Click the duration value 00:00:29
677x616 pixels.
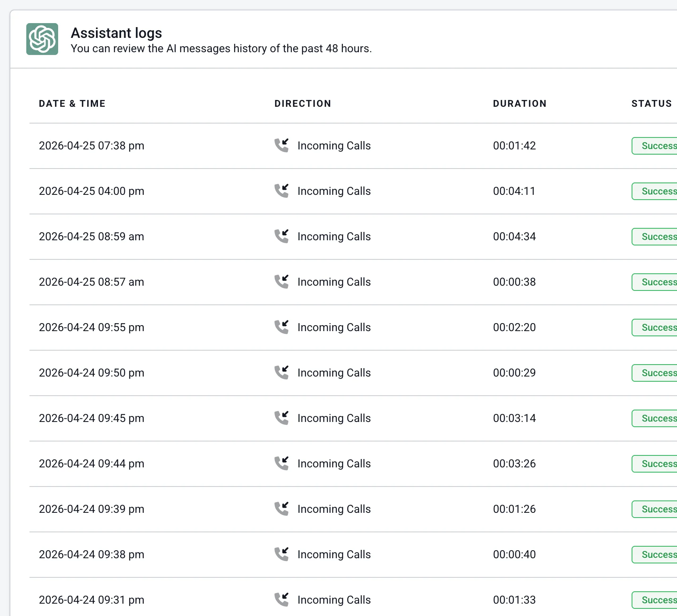pyautogui.click(x=515, y=373)
